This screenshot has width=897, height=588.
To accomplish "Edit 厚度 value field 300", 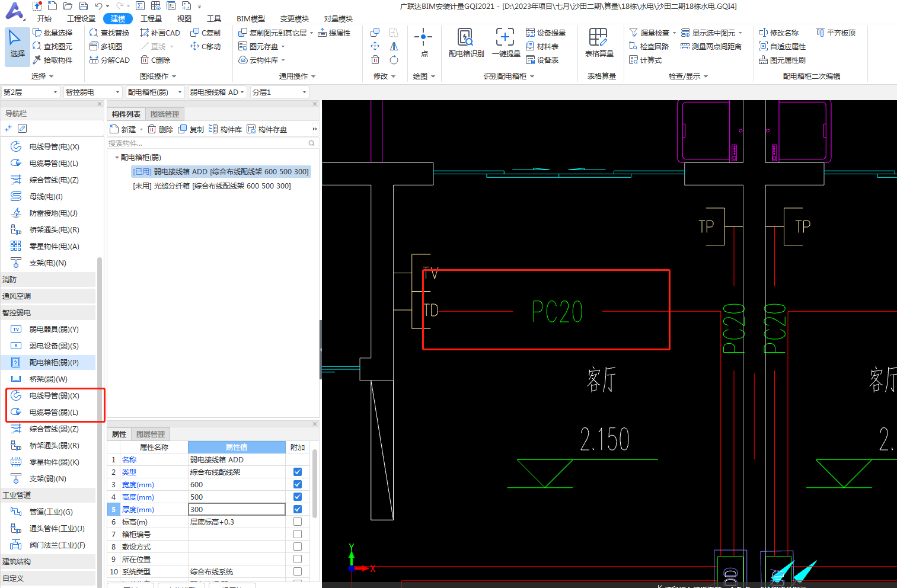I will point(237,509).
